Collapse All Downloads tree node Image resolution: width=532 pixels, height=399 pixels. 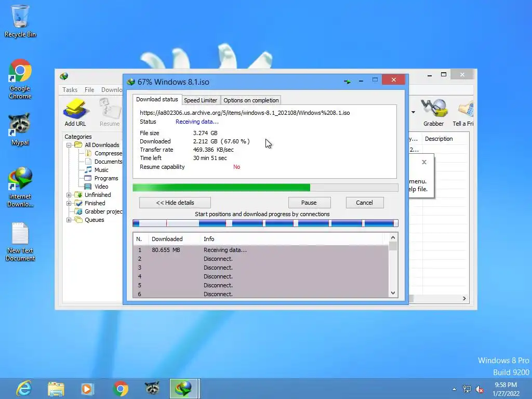[x=69, y=145]
